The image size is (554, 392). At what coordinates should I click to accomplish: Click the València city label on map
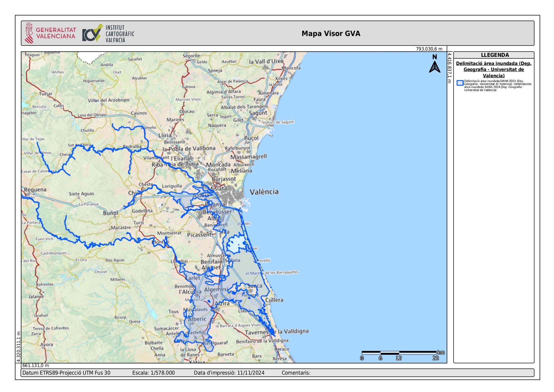(x=264, y=192)
